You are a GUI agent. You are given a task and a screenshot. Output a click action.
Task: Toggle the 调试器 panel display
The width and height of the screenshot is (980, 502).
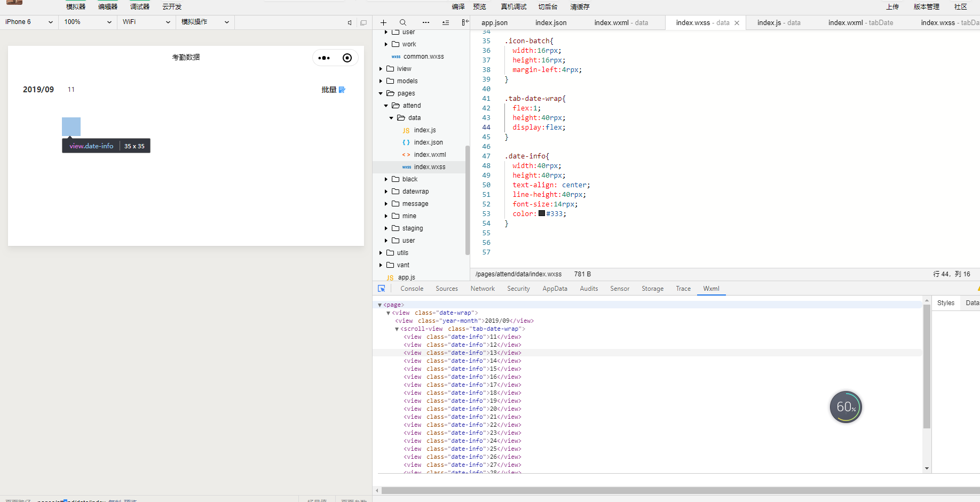[x=140, y=6]
